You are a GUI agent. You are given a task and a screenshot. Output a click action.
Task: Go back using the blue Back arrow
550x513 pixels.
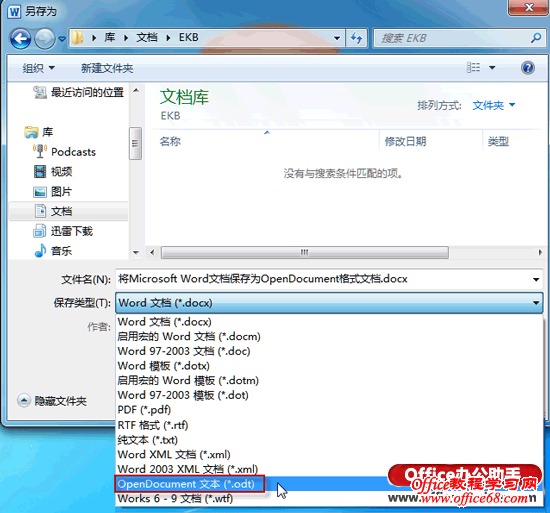click(20, 38)
